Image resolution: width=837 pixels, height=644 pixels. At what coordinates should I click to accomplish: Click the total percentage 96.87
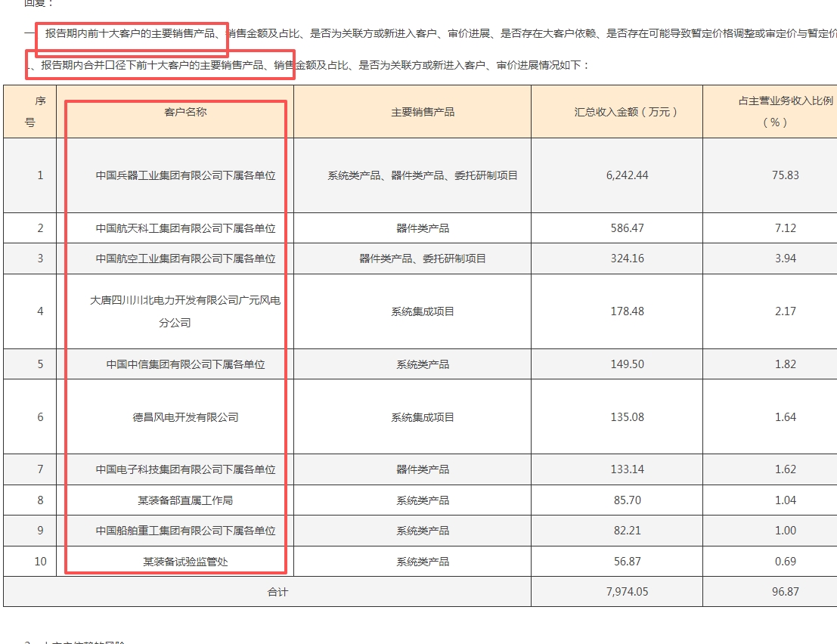pyautogui.click(x=786, y=592)
